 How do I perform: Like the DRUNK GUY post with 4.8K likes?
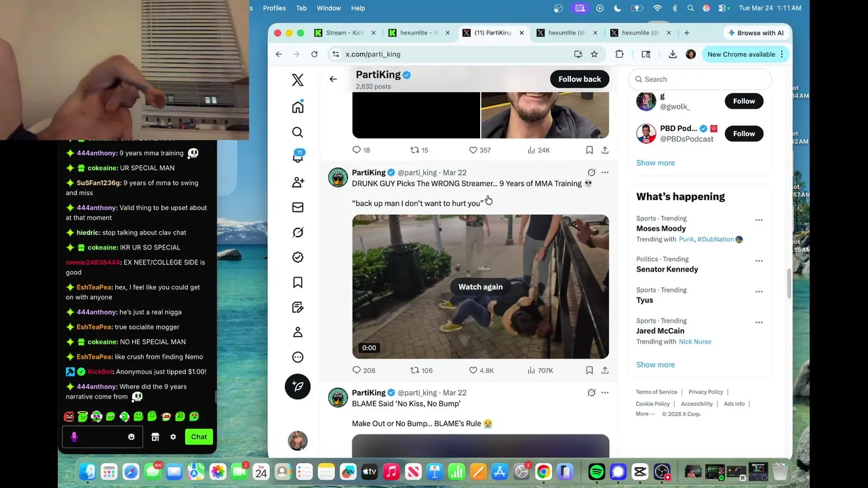pos(481,370)
